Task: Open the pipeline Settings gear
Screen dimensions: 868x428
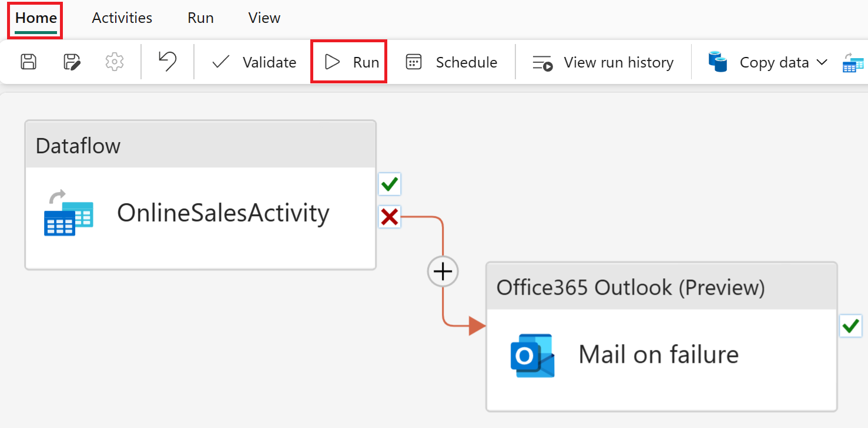Action: coord(114,62)
